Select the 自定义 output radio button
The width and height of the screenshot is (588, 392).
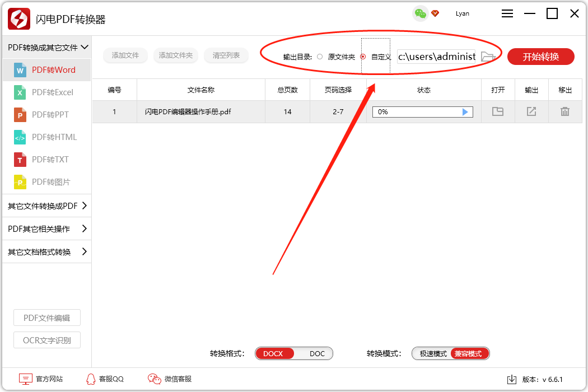coord(363,57)
